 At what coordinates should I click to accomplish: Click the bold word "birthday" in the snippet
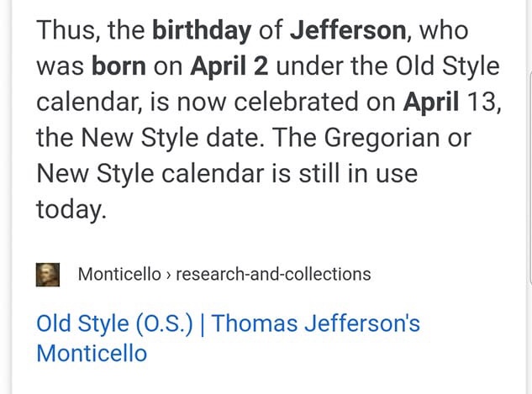(x=202, y=30)
